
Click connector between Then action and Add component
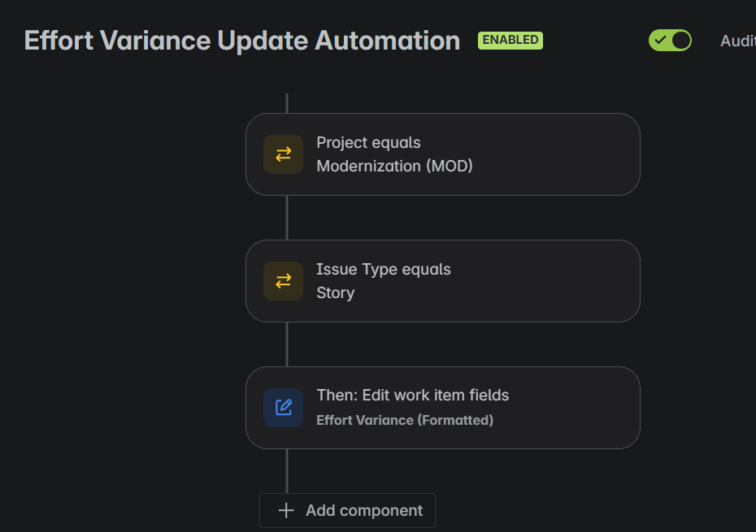[287, 471]
